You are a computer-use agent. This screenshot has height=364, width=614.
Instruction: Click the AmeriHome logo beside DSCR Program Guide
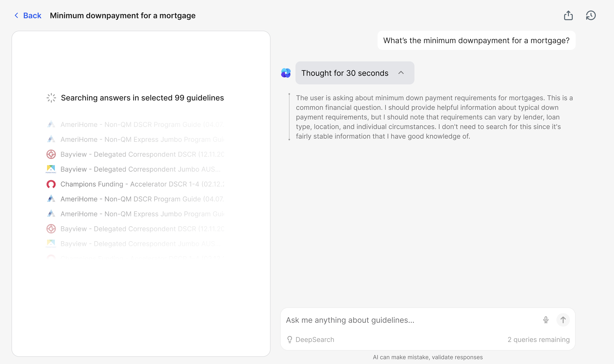51,199
